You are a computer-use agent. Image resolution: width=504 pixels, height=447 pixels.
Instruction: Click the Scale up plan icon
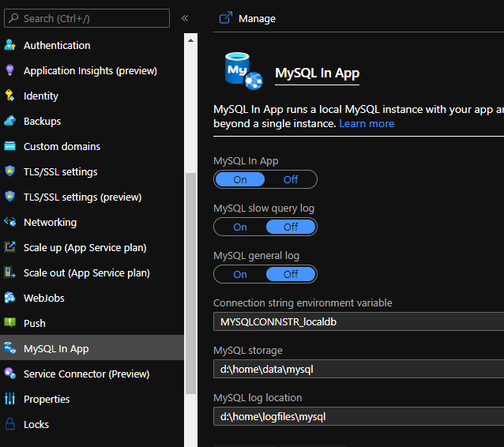point(10,247)
